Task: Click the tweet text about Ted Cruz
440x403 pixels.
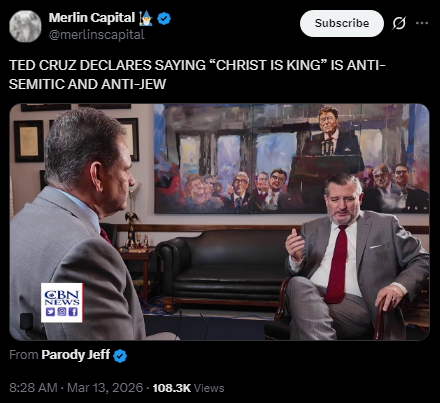Action: click(x=197, y=75)
